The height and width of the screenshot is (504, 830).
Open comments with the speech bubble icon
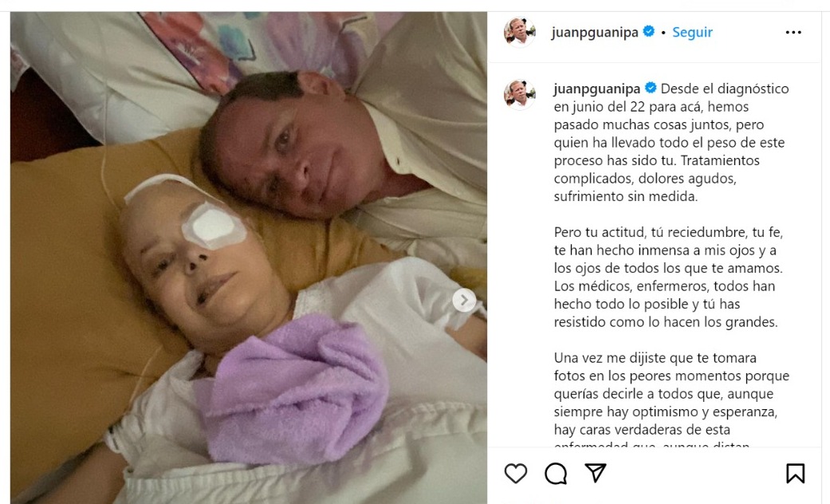(556, 473)
